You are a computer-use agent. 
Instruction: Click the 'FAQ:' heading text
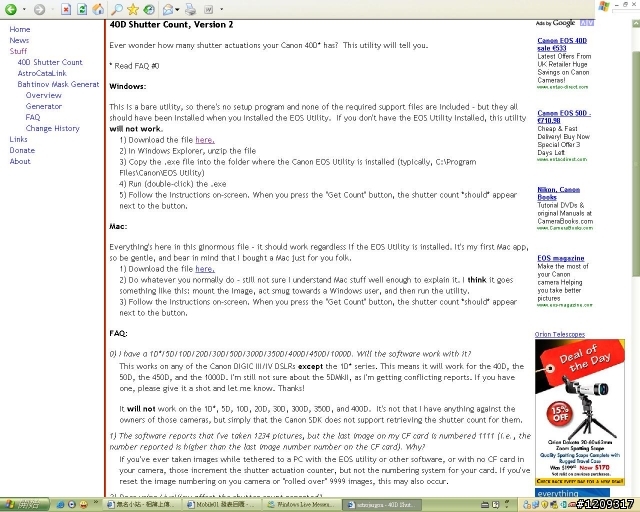118,334
